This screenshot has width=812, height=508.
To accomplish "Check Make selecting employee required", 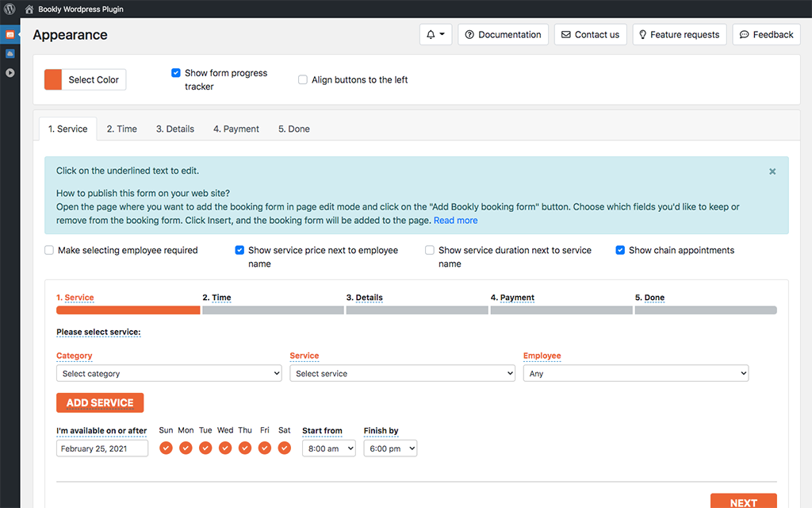I will [x=48, y=250].
